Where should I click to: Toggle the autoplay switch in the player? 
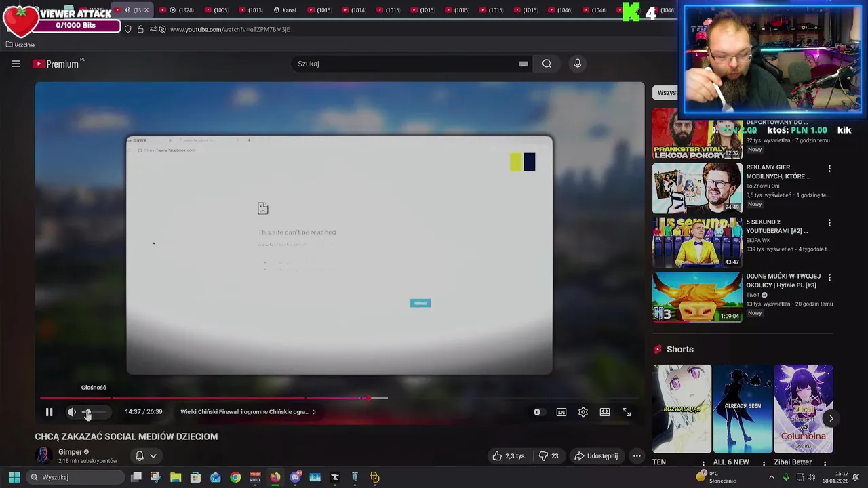click(x=537, y=412)
